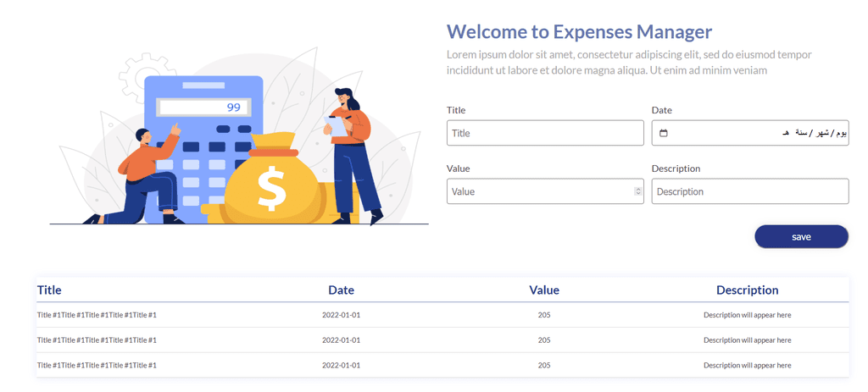This screenshot has height=392, width=868.
Task: Focus the Value number input
Action: point(545,191)
